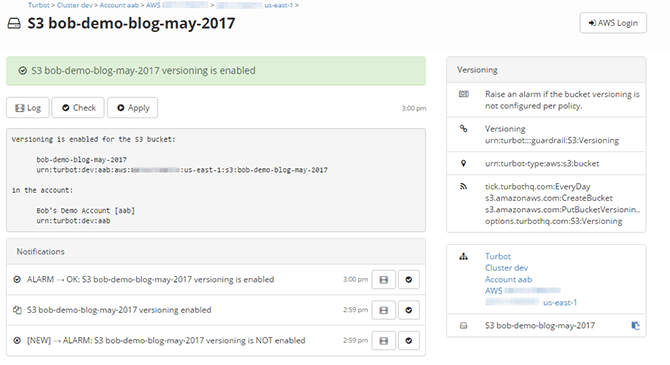Click the link icon next to guardrail URN
Image resolution: width=670 pixels, height=365 pixels.
coord(464,128)
